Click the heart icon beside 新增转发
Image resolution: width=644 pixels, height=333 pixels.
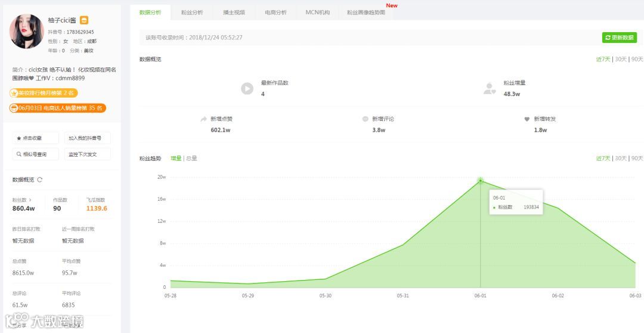pyautogui.click(x=527, y=119)
